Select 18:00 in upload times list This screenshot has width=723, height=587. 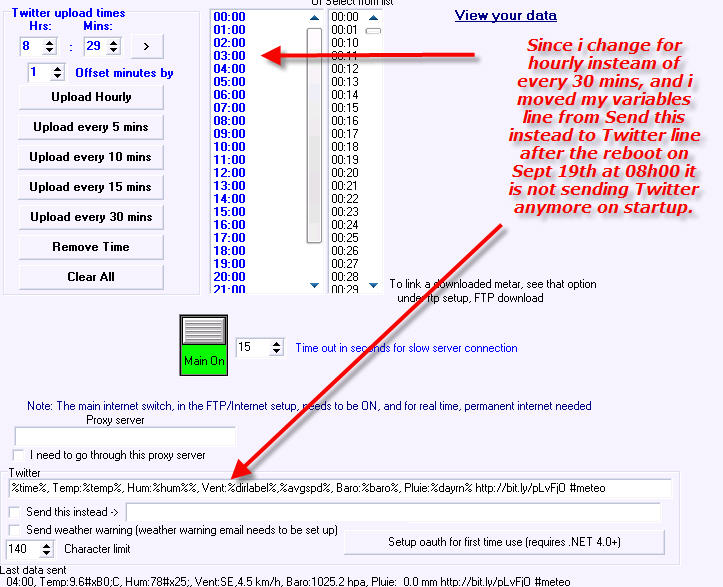[x=229, y=251]
